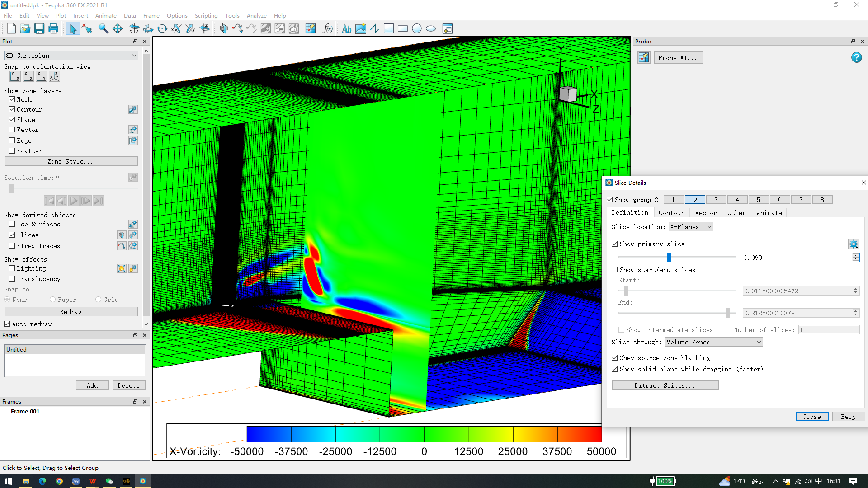Click the Slices details icon in sidebar
This screenshot has height=488, width=868.
coord(133,235)
